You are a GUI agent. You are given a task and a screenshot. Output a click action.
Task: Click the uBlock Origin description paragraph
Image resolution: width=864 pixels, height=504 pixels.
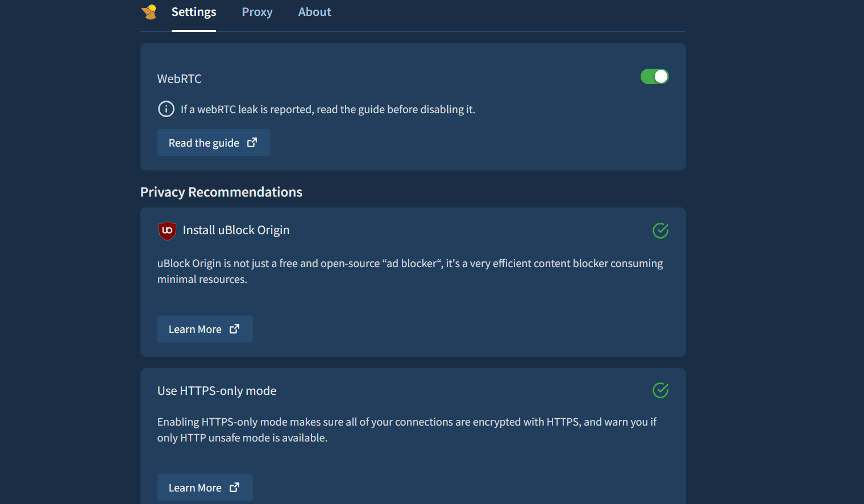tap(409, 271)
